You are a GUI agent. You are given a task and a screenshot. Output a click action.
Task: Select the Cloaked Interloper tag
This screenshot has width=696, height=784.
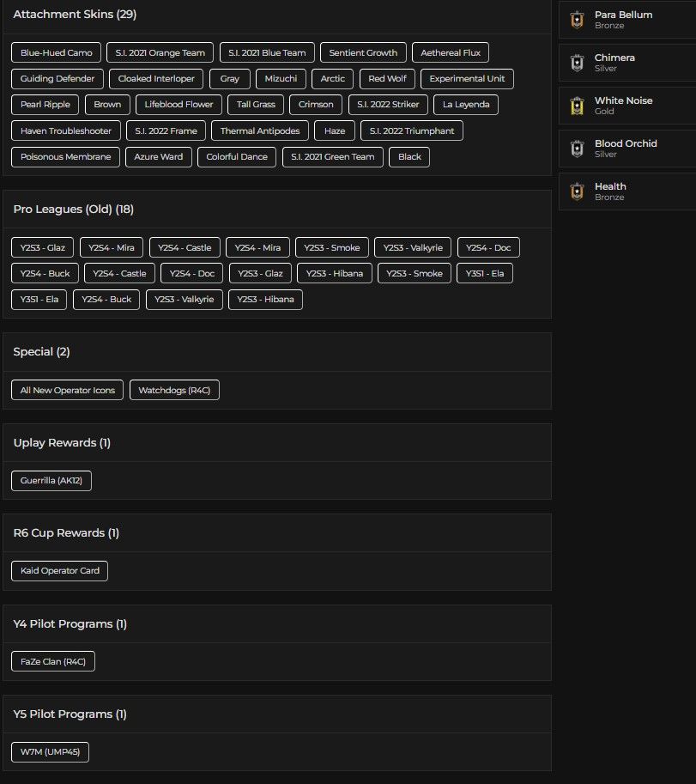[156, 78]
